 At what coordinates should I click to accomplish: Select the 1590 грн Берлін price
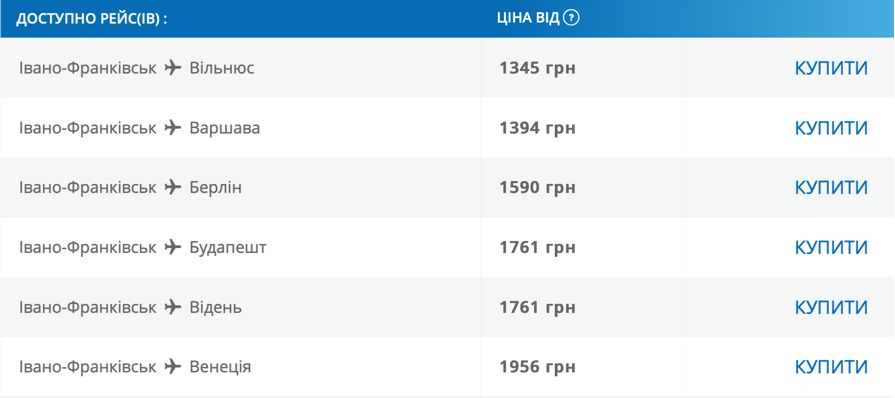537,187
